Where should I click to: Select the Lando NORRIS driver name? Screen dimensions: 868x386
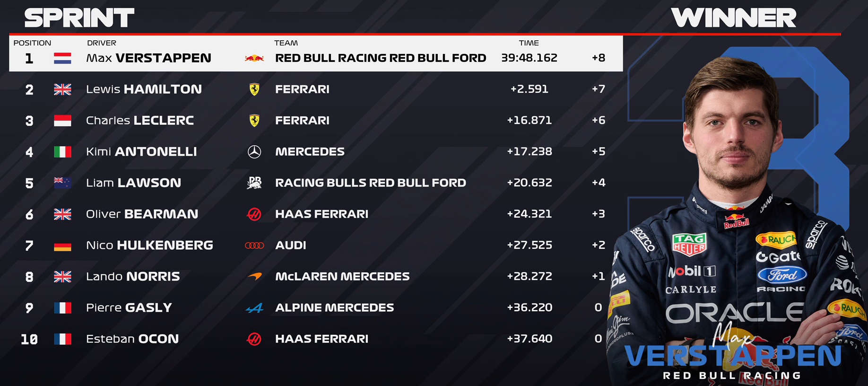(133, 276)
